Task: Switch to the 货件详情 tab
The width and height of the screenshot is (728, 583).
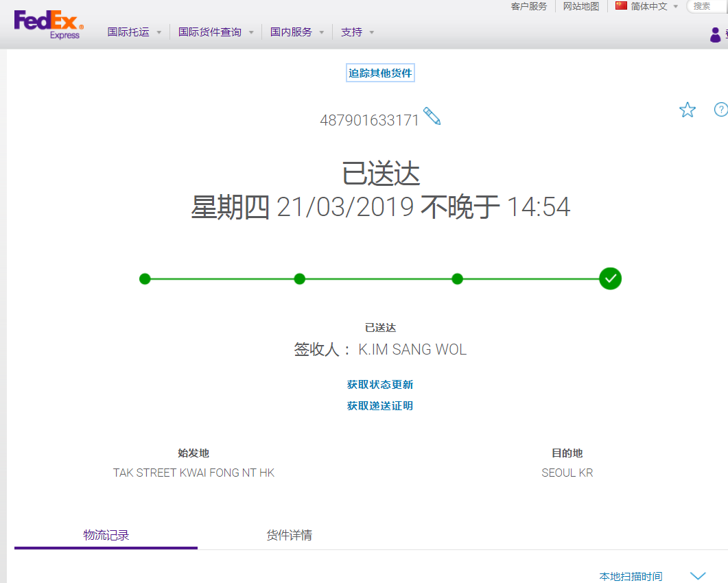Action: [x=290, y=535]
